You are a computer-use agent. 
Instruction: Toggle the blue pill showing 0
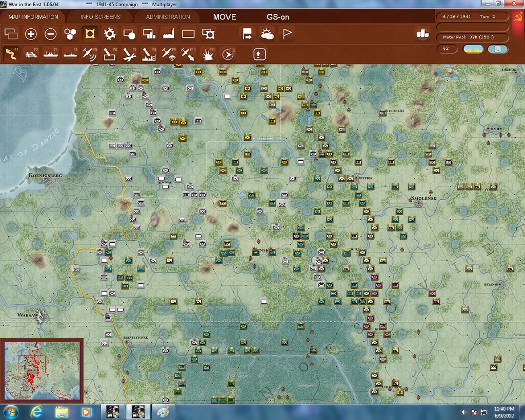pyautogui.click(x=498, y=49)
